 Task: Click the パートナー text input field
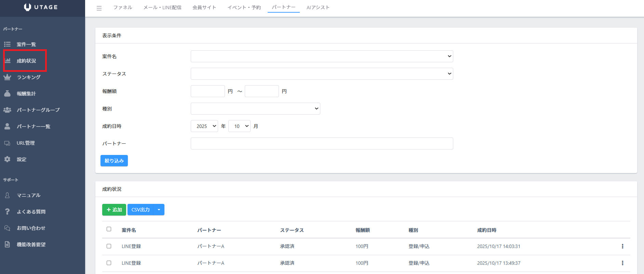click(x=322, y=144)
